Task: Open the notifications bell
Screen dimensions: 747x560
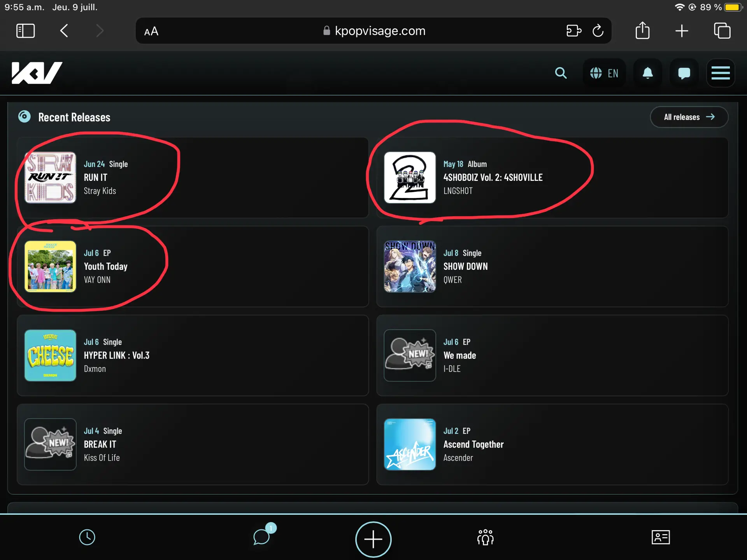Action: pyautogui.click(x=648, y=73)
